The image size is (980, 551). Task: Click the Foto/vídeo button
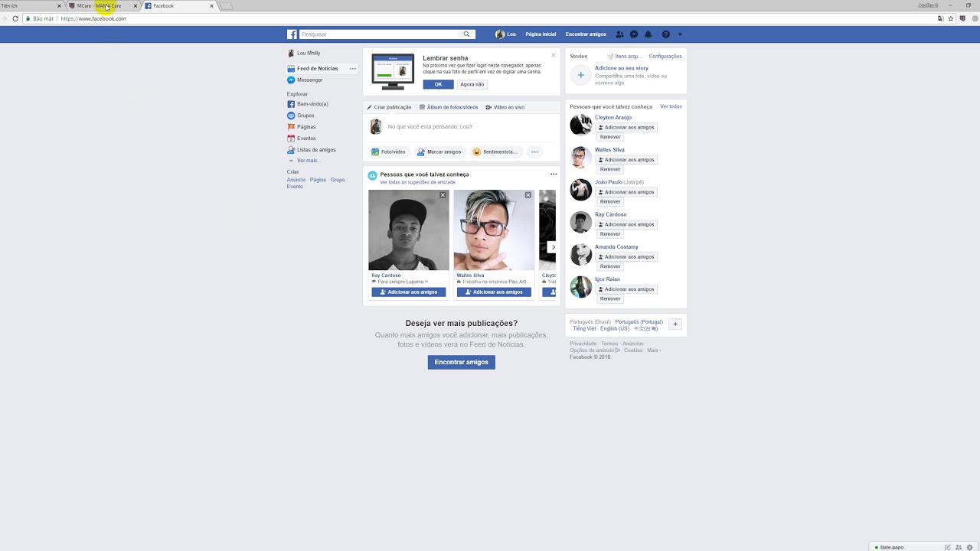point(389,152)
